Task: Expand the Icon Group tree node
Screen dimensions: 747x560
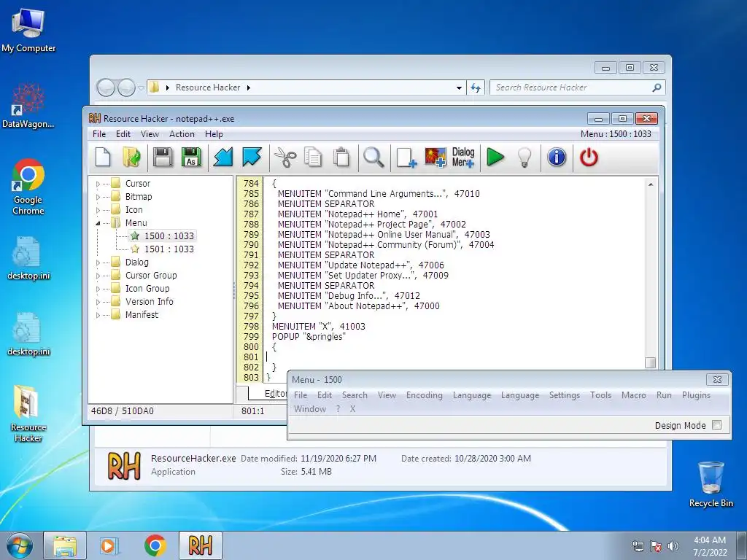Action: [x=98, y=289]
